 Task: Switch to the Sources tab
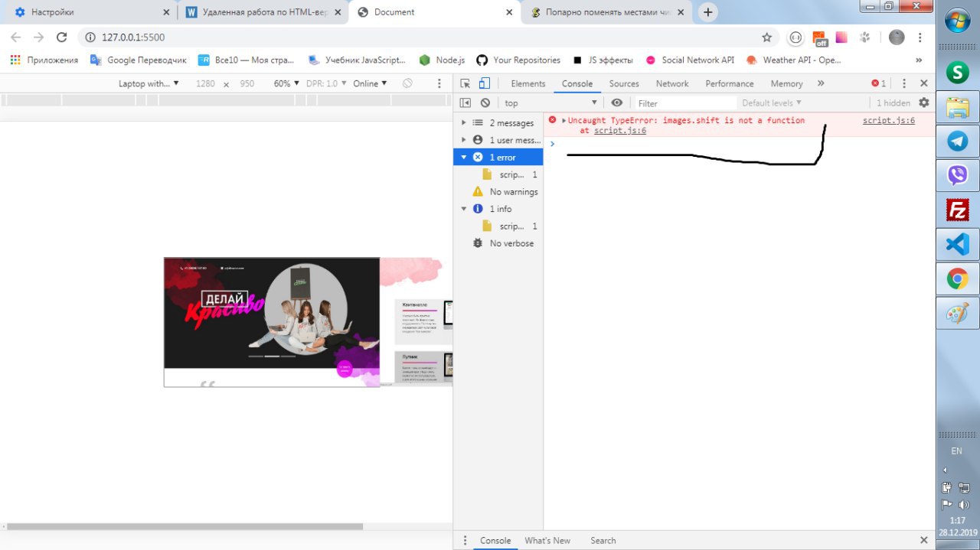tap(624, 83)
